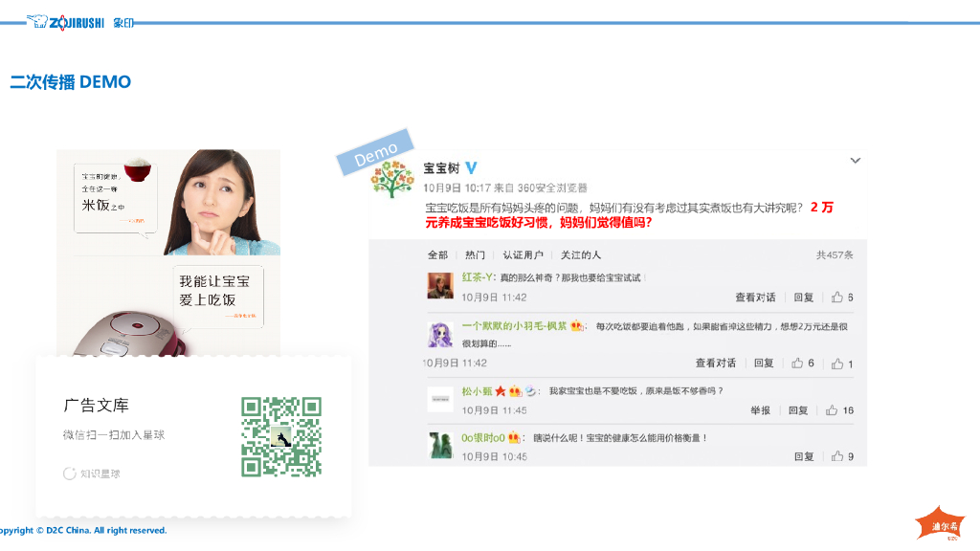Open 宝宝树 account name link
Screen dimensions: 980x551
(441, 168)
